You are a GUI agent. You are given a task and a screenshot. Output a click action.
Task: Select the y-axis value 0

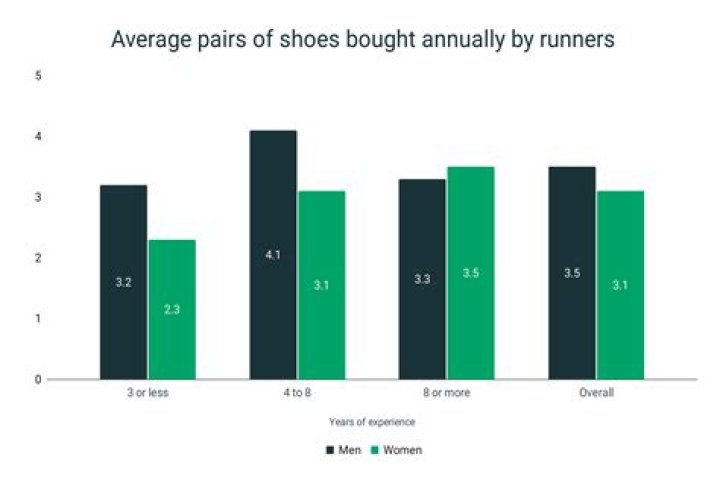click(37, 380)
